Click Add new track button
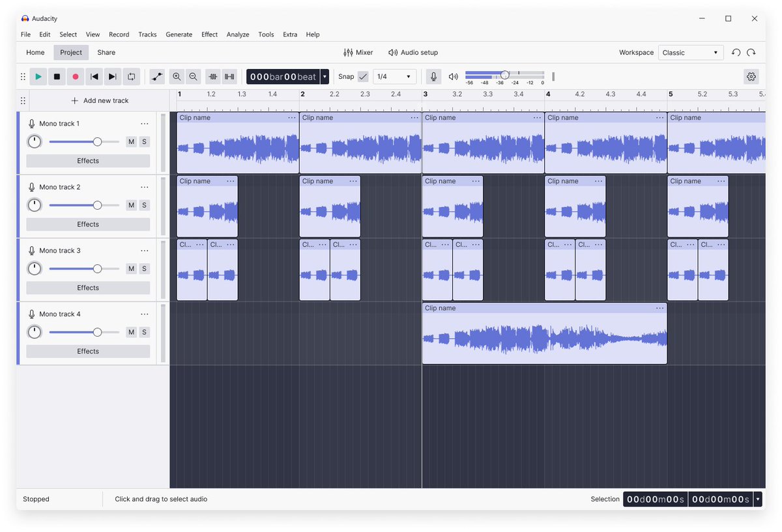This screenshot has height=532, width=782. [x=100, y=101]
